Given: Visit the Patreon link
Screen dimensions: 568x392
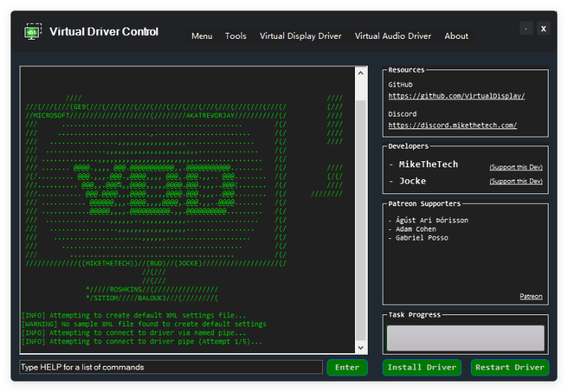Looking at the screenshot, I should coord(531,296).
